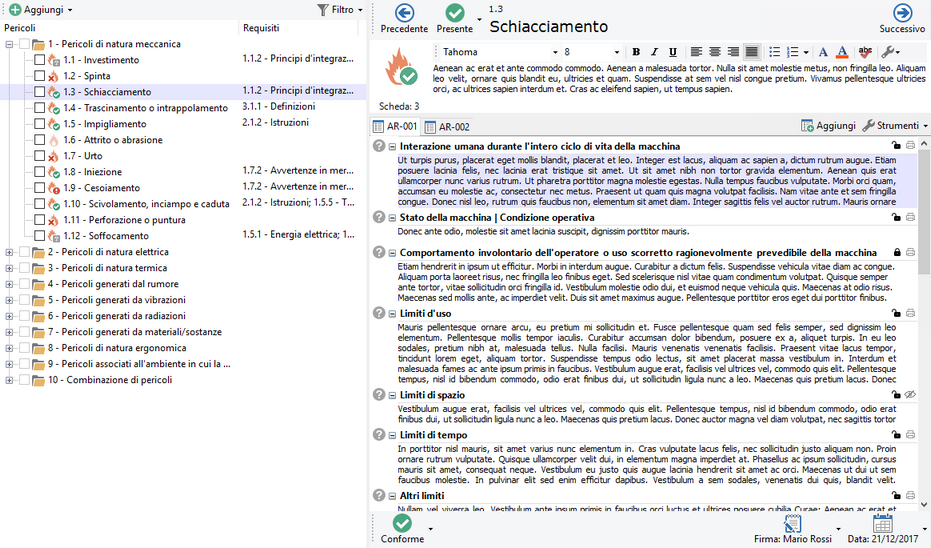The width and height of the screenshot is (931, 548).
Task: Expand 3 - Pericoli di natura termica node
Action: (x=10, y=268)
